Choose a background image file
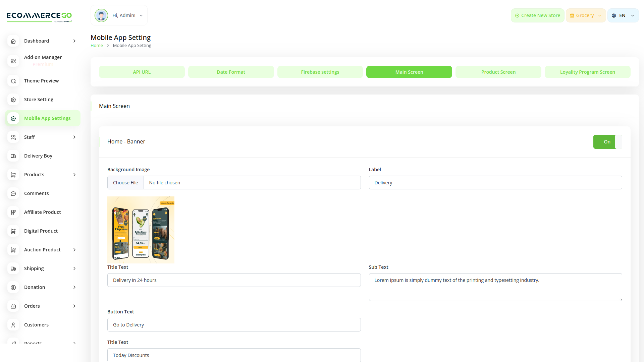The height and width of the screenshot is (362, 644). click(x=125, y=182)
